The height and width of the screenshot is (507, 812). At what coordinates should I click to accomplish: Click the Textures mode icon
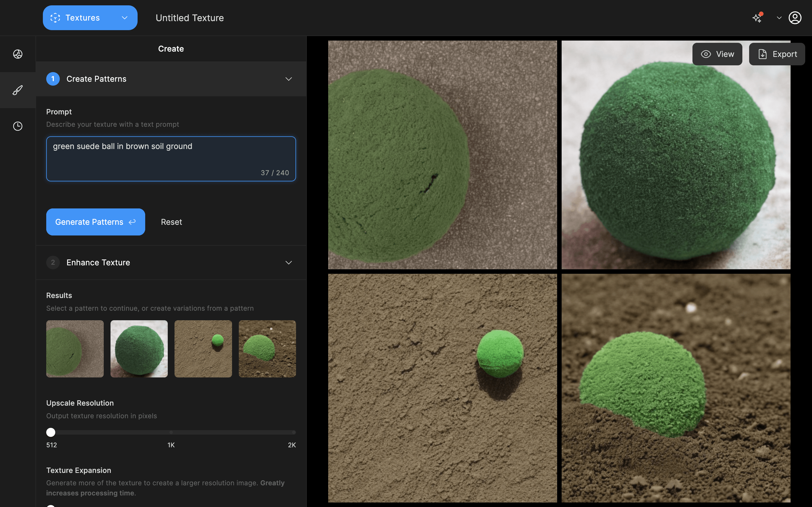point(55,18)
